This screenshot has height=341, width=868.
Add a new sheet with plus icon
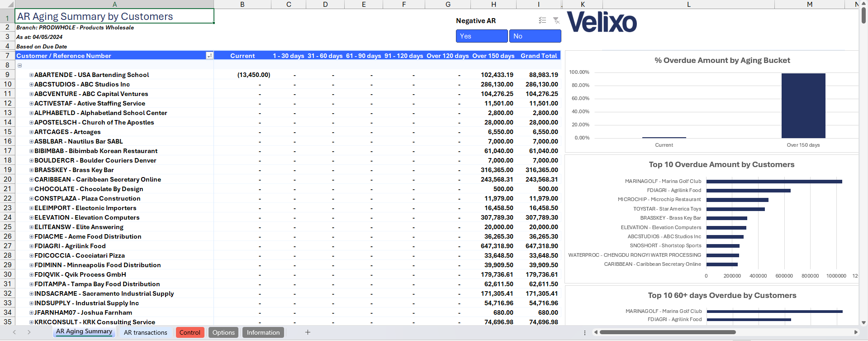308,332
